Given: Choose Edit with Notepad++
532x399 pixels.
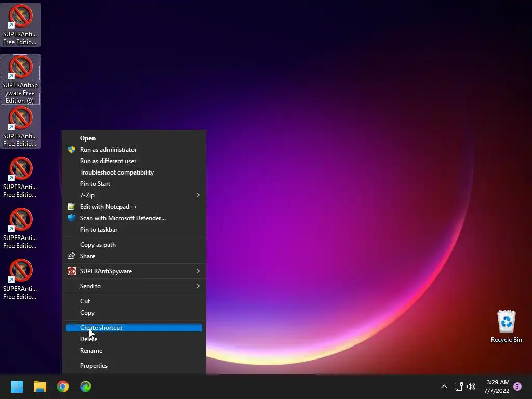Looking at the screenshot, I should pyautogui.click(x=134, y=207).
